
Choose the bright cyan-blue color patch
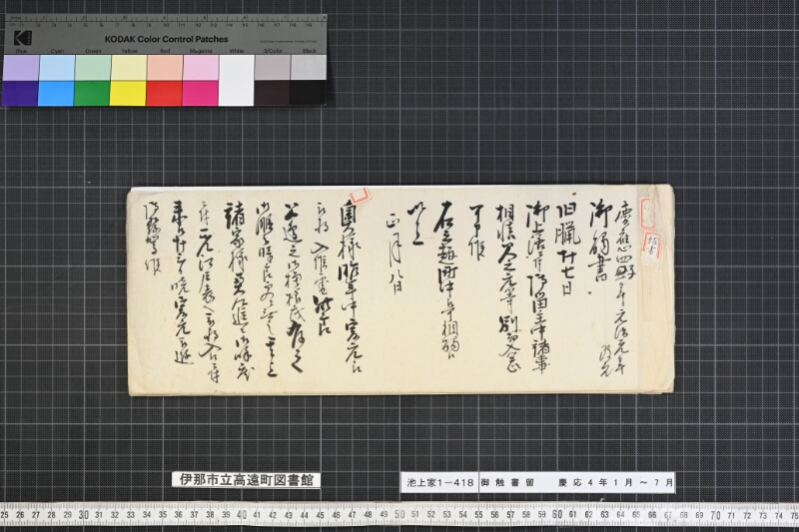(x=56, y=93)
